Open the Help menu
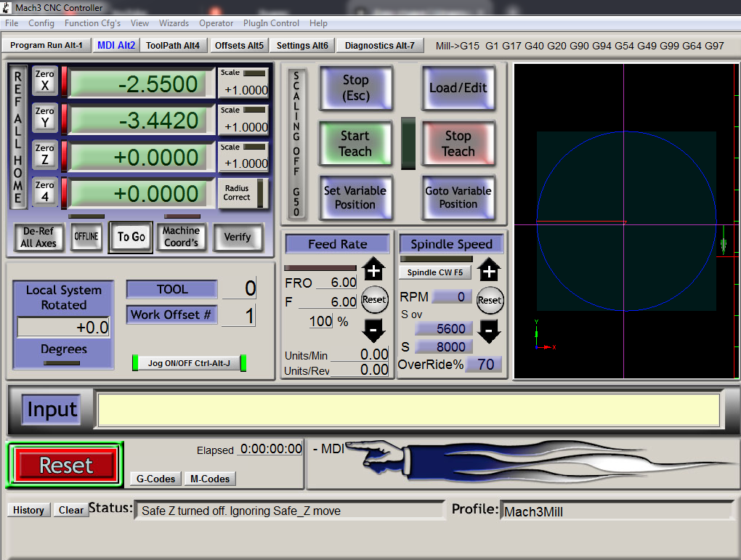Viewport: 741px width, 560px height. point(318,23)
